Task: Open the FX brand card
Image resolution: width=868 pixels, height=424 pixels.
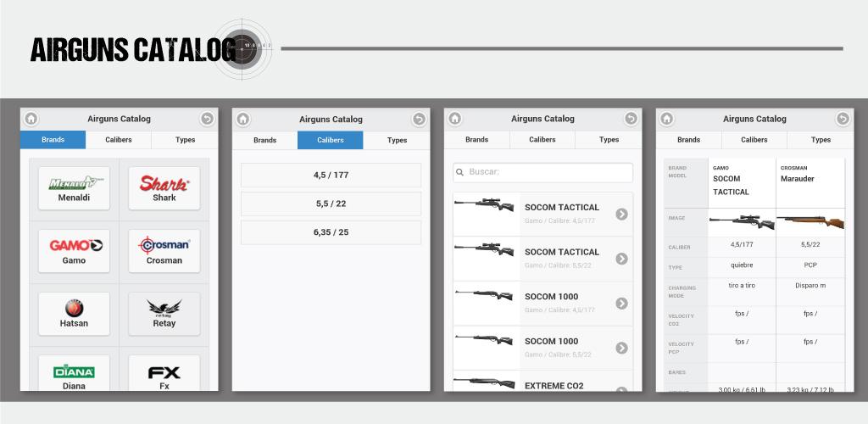Action: click(164, 373)
